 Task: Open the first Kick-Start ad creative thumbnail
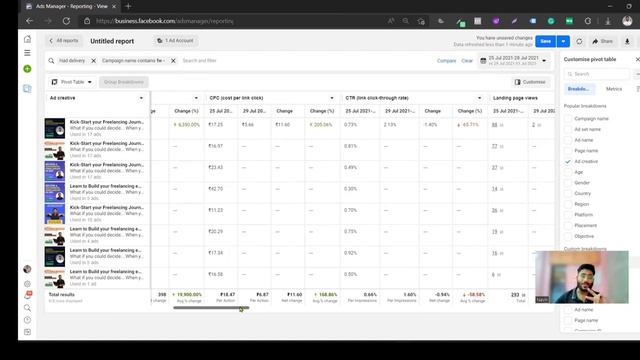55,128
